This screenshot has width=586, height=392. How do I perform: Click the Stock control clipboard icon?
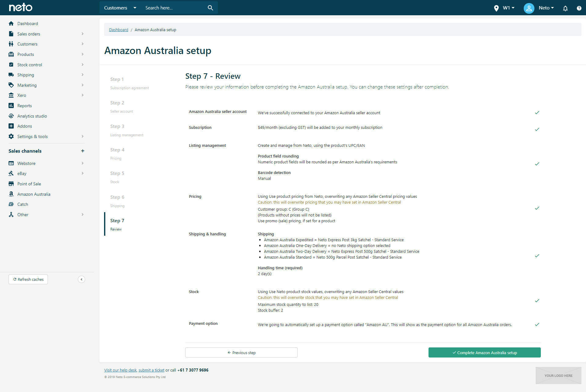11,65
